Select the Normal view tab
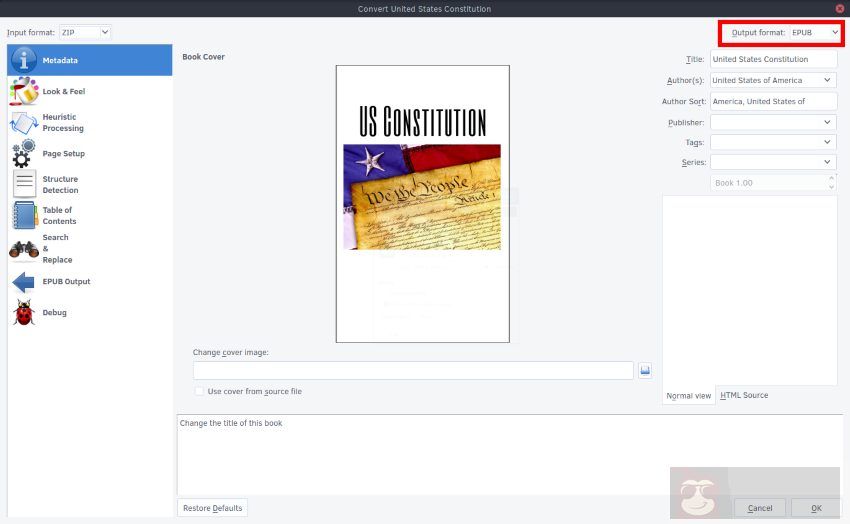 click(x=689, y=396)
